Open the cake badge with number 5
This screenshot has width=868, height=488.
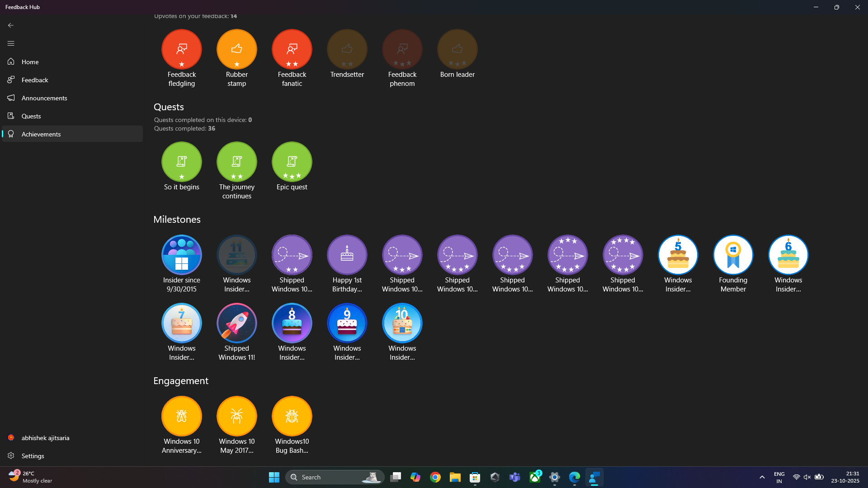tap(678, 255)
